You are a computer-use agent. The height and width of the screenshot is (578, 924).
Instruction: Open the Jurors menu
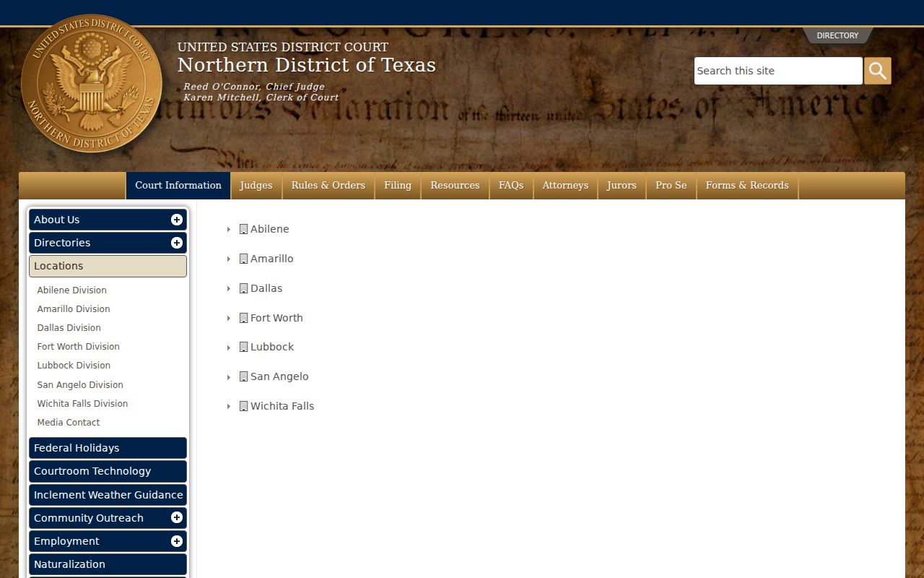click(622, 186)
